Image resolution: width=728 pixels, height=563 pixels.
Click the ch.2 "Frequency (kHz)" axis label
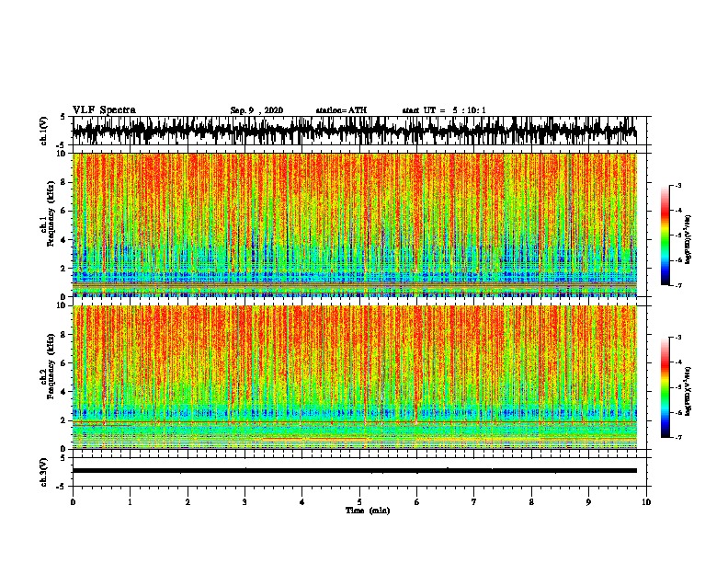(x=51, y=366)
